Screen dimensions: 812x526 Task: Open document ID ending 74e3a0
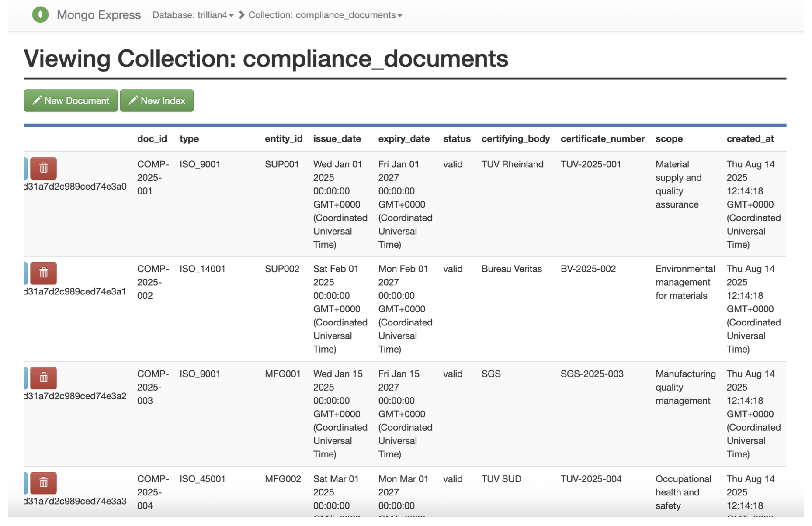[x=75, y=187]
